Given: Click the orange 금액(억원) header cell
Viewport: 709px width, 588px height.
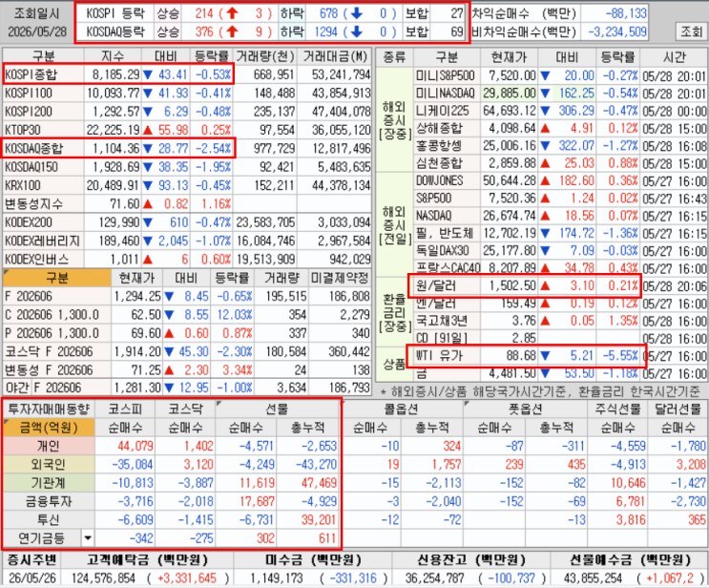Looking at the screenshot, I should coord(49,428).
